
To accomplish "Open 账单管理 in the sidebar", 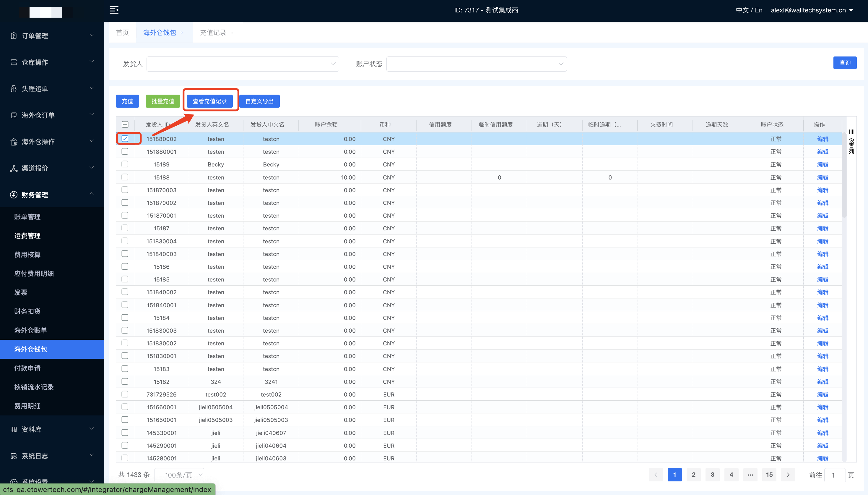I will pos(27,217).
